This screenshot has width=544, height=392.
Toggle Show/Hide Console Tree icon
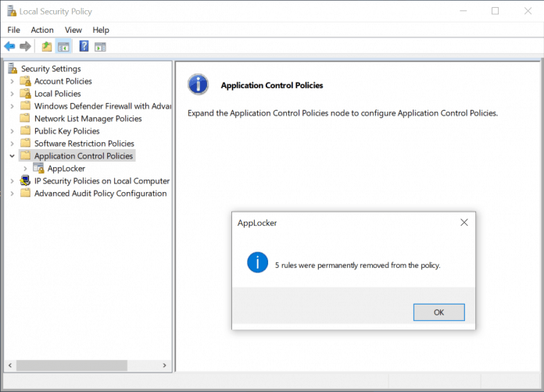coord(63,46)
